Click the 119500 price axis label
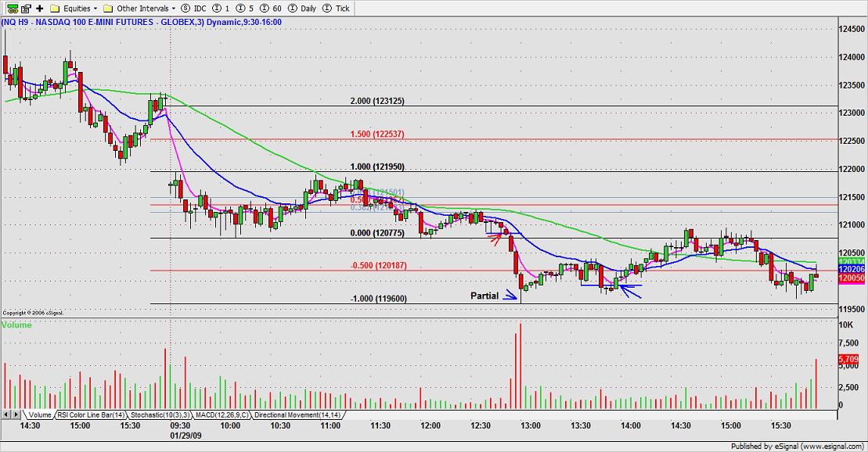Viewport: 868px width, 452px height. 852,309
